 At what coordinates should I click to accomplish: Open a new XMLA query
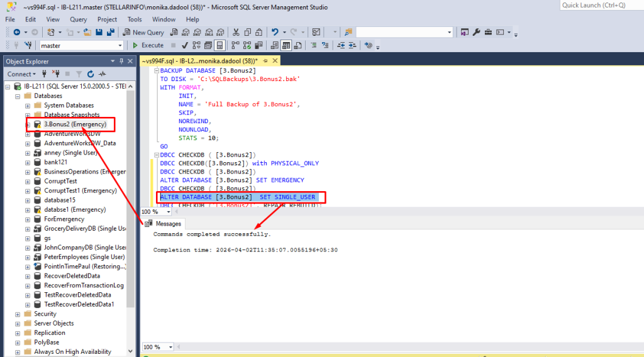[x=209, y=33]
